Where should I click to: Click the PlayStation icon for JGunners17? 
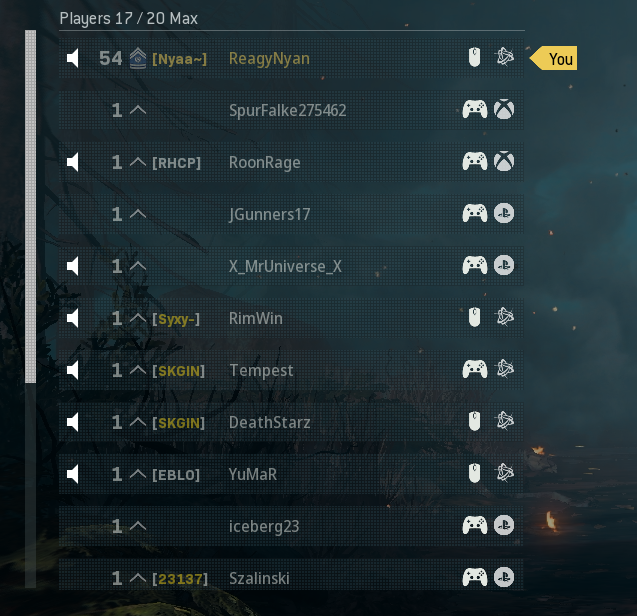[504, 213]
